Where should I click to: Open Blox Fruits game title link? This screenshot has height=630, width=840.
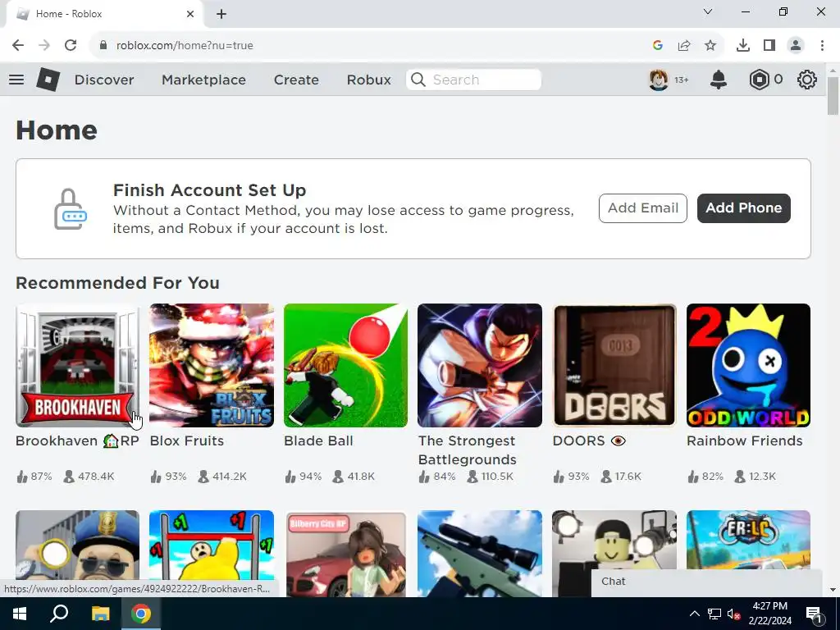187,441
